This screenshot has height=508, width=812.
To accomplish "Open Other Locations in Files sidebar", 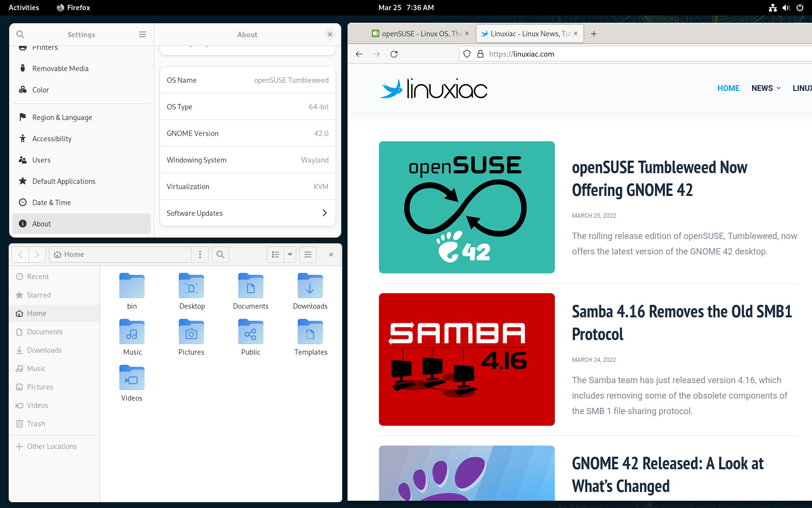I will [54, 447].
